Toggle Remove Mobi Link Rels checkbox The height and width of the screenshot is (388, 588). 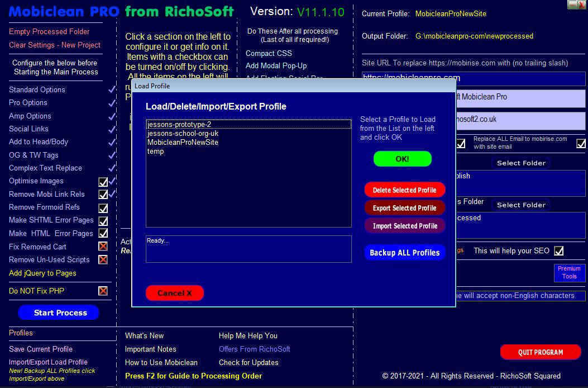click(103, 195)
